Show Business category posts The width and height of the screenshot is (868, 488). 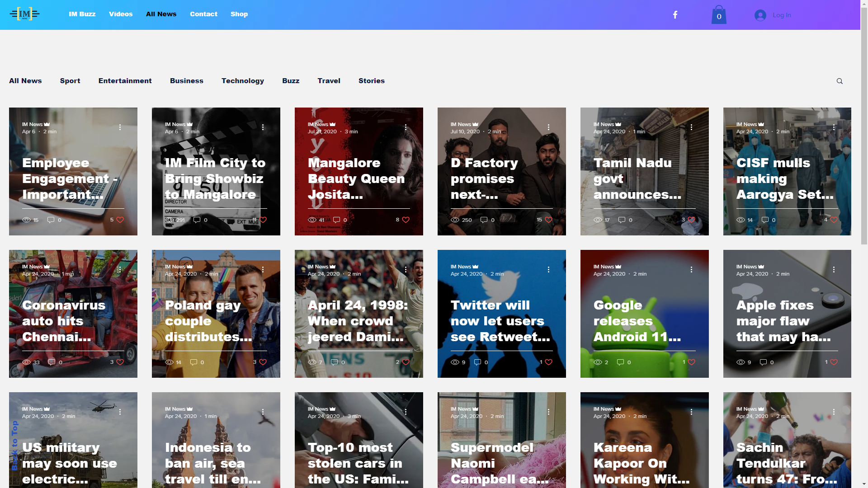point(187,81)
